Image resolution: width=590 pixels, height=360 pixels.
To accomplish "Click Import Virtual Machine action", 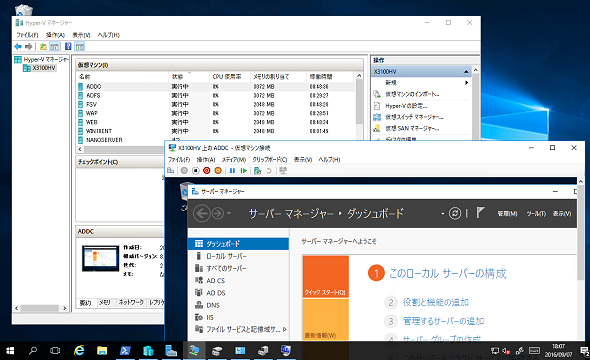I will click(412, 94).
